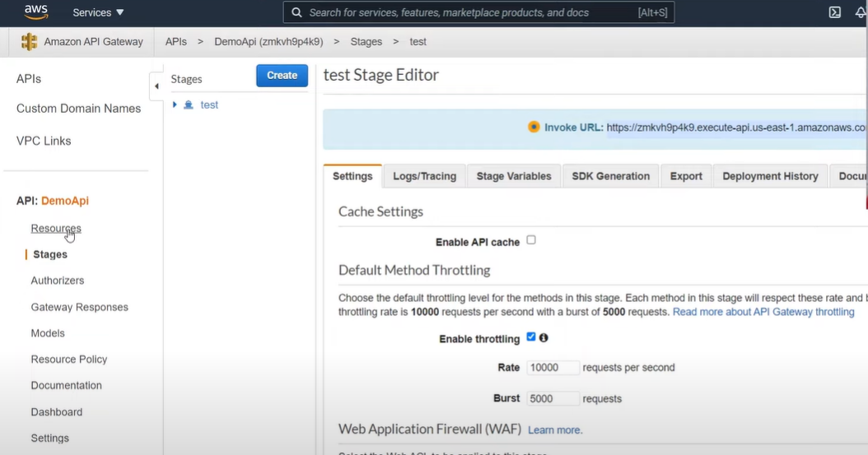Open Custom Domain Names in sidebar
Viewport: 868px width, 455px height.
point(78,109)
